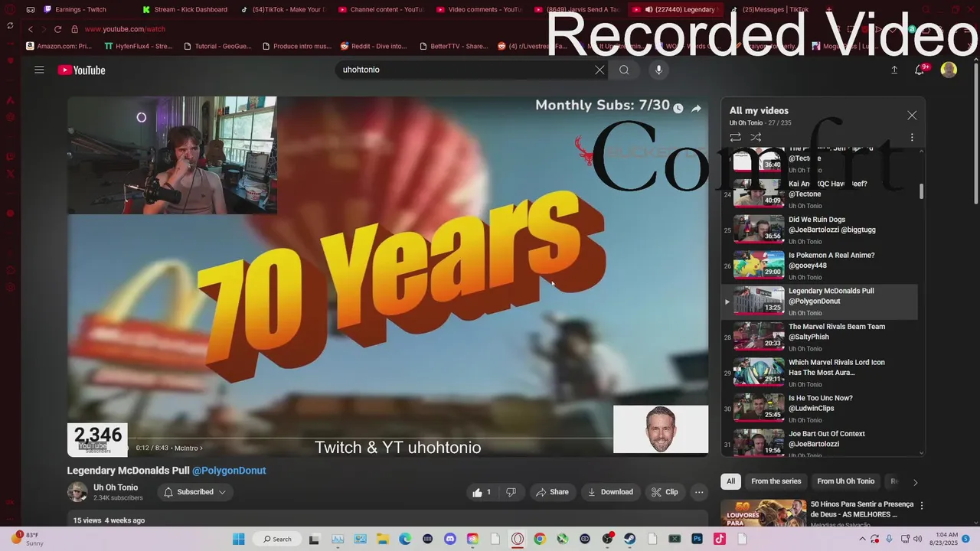Open the Subscribed notification dropdown

[195, 492]
